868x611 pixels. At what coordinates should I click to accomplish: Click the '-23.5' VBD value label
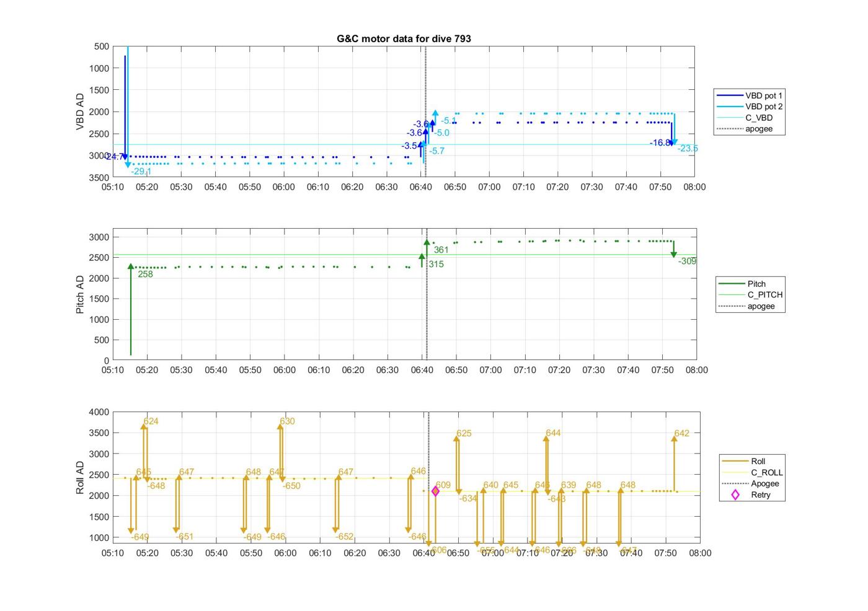tap(688, 149)
